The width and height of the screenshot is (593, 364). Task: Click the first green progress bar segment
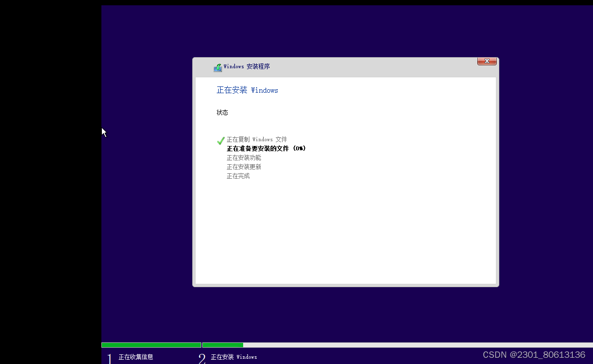coord(151,345)
